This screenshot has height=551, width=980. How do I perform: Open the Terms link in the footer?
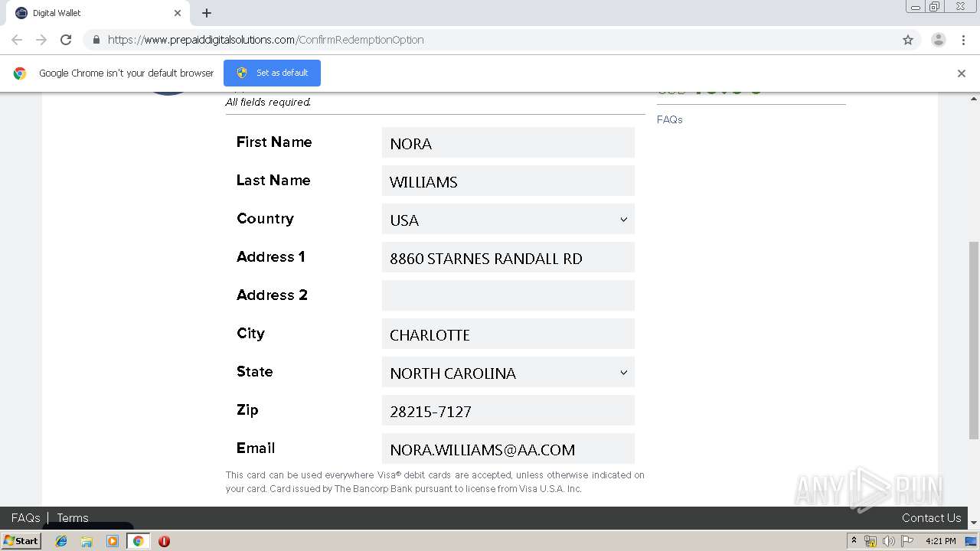click(x=73, y=518)
